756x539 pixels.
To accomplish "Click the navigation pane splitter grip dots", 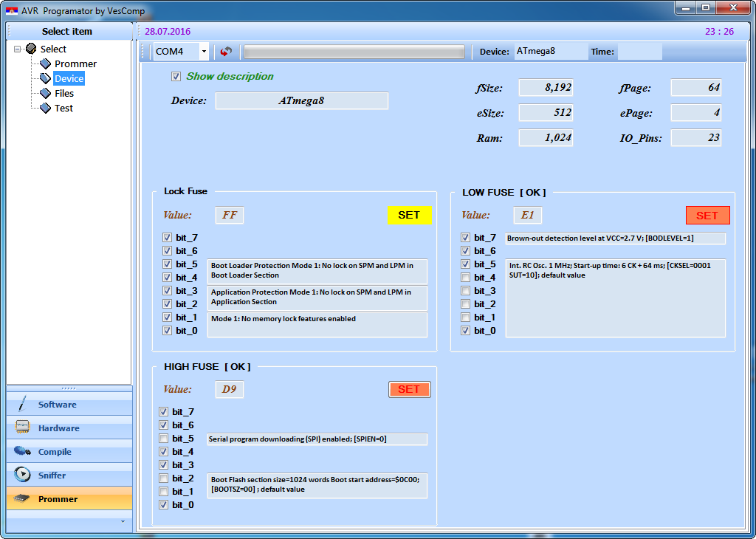I will tap(69, 388).
